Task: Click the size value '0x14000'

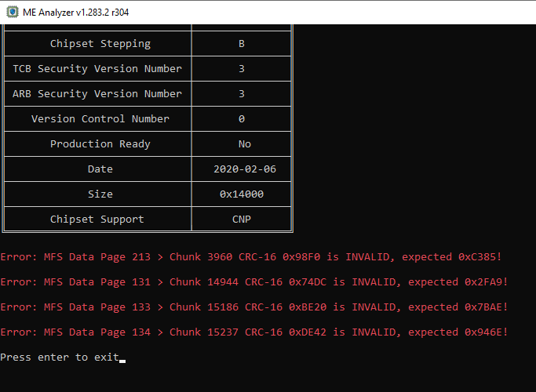Action: [242, 194]
